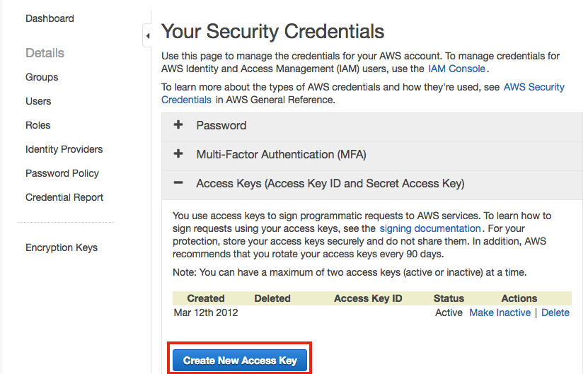
Task: Expand the Password section plus icon
Action: pos(178,125)
